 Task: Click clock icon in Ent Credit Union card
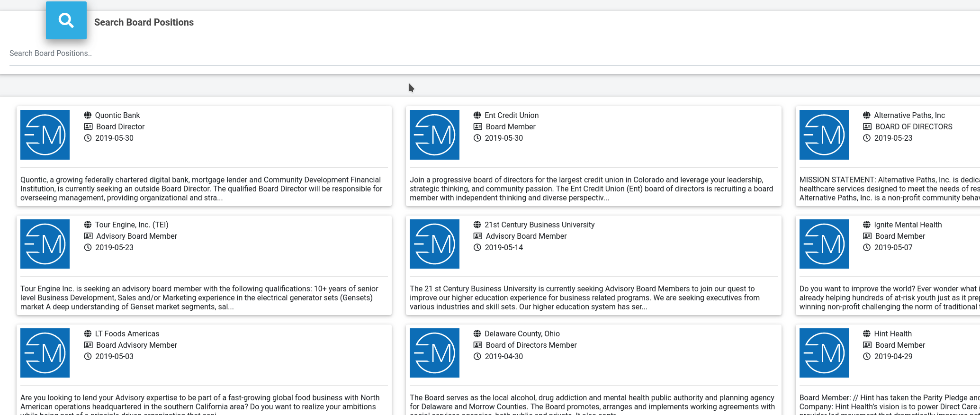click(477, 138)
